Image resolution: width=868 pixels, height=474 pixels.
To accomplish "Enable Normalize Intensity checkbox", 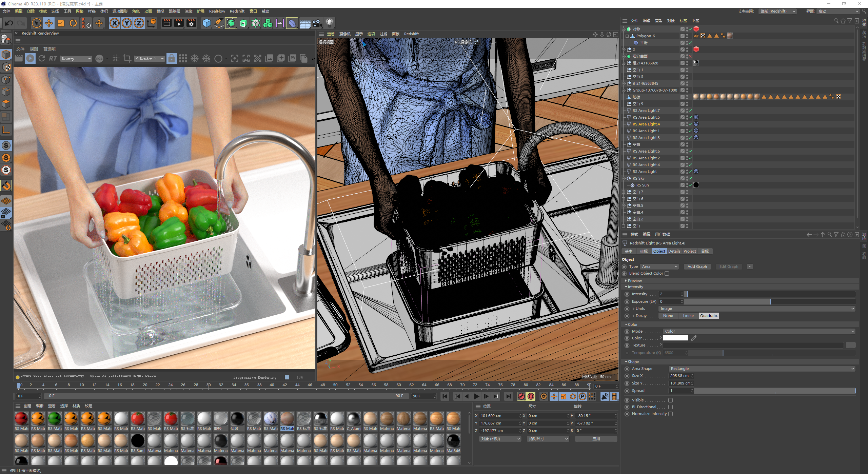I will (x=670, y=414).
